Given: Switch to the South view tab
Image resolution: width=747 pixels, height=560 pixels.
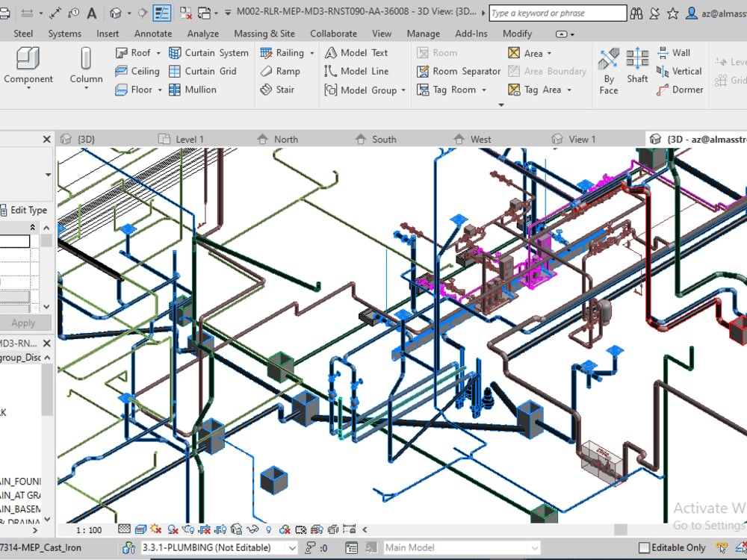Looking at the screenshot, I should tap(384, 139).
